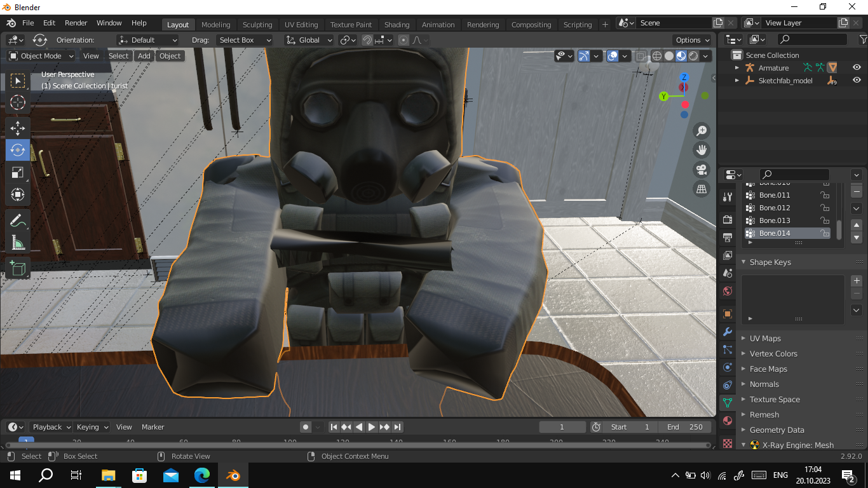Play the timeline animation
The image size is (868, 488).
372,427
